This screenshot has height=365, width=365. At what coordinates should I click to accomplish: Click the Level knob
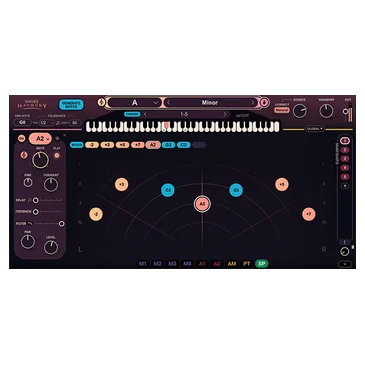[x=51, y=247]
